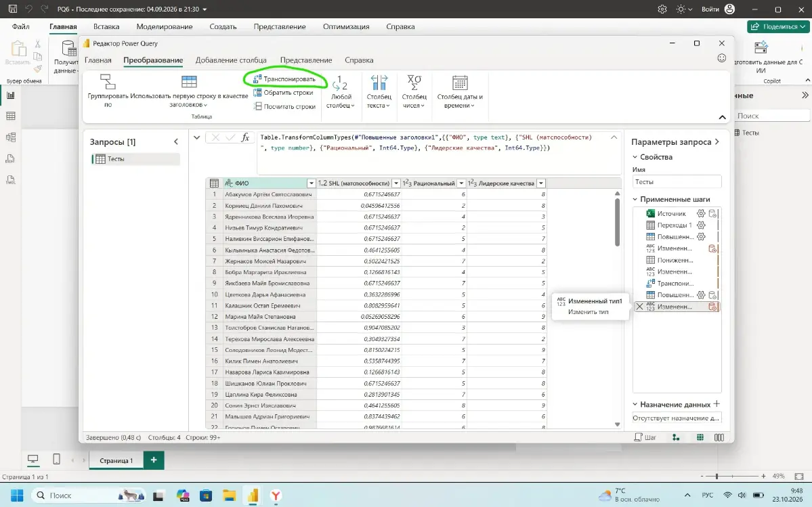Open the Моделирование tab in Power BI window
Image resolution: width=812 pixels, height=507 pixels.
(x=165, y=26)
